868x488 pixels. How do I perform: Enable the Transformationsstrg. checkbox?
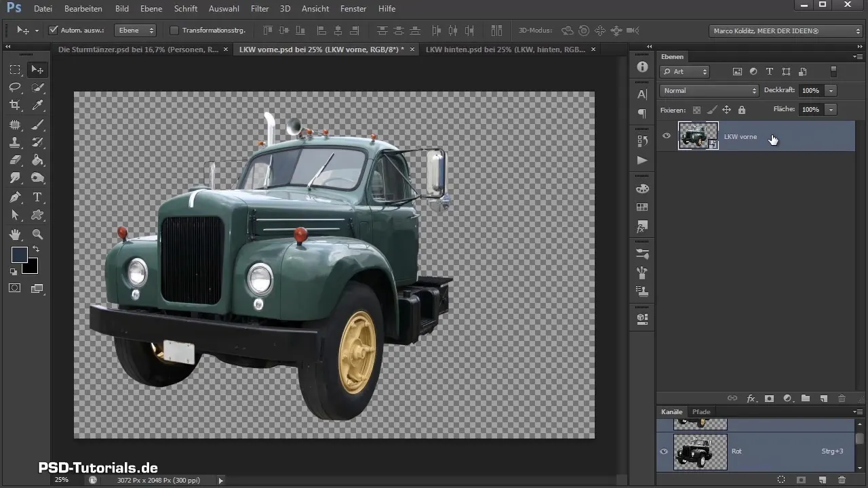point(174,30)
